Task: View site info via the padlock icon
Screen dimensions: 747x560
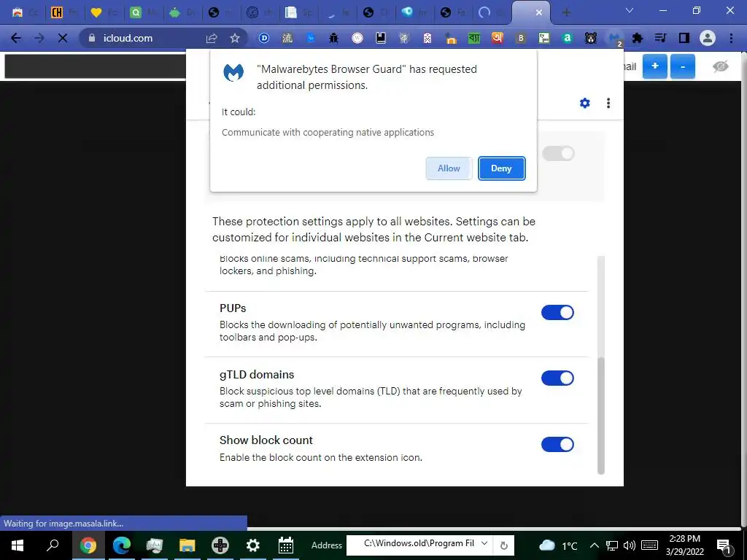Action: pyautogui.click(x=92, y=38)
